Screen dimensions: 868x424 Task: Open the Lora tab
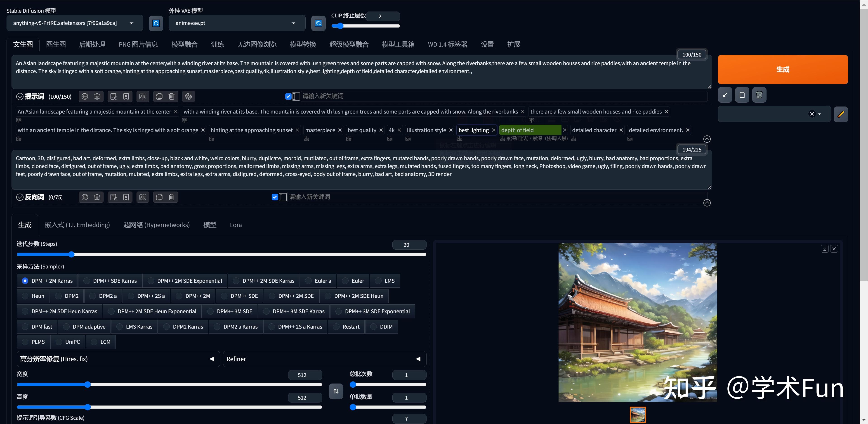point(236,225)
